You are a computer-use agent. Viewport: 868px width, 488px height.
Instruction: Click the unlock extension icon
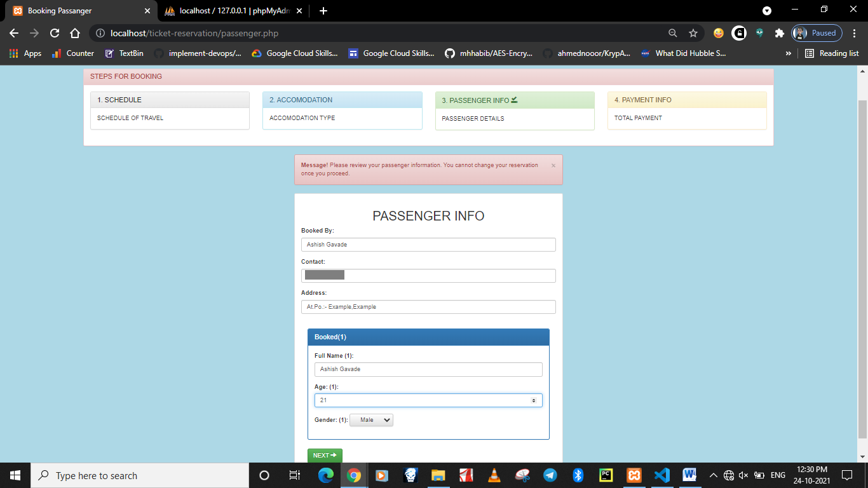click(739, 33)
